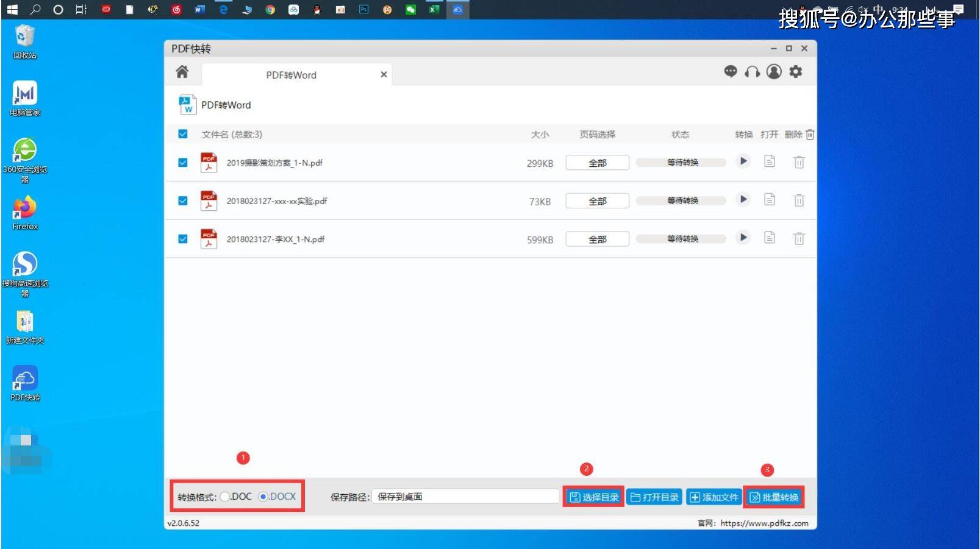
Task: Open the document icon for 2018023127-xxx-xx实验.pdf
Action: point(769,199)
